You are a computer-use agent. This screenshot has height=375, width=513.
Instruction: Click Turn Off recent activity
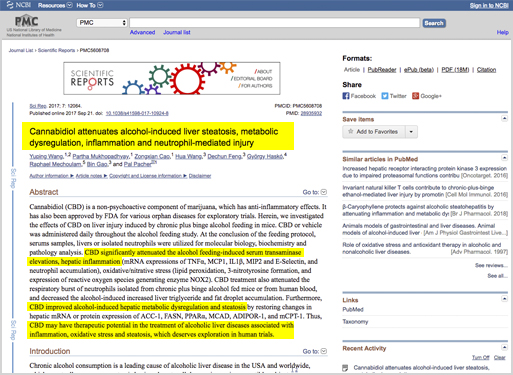pyautogui.click(x=480, y=357)
